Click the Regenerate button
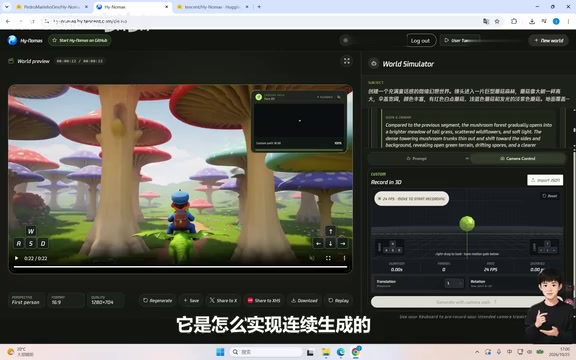This screenshot has height=360, width=576. tap(158, 300)
